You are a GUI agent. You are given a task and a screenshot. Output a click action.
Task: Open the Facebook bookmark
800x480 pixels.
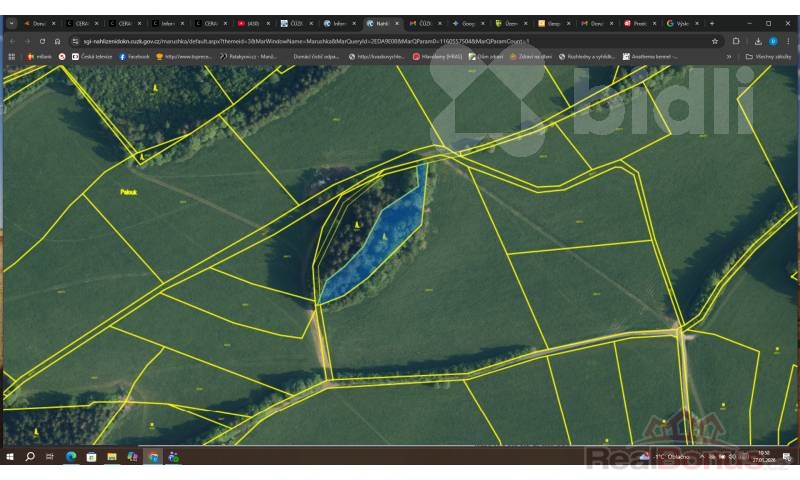[x=134, y=57]
